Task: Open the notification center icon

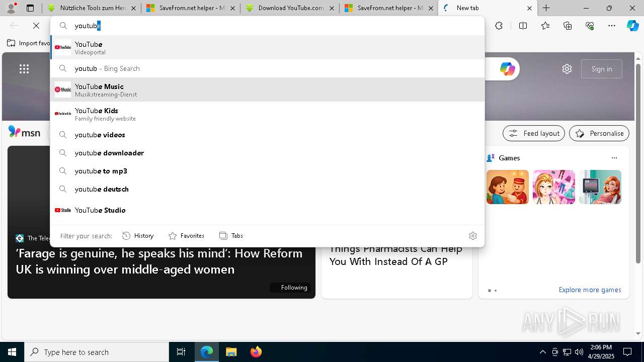Action: pyautogui.click(x=627, y=352)
